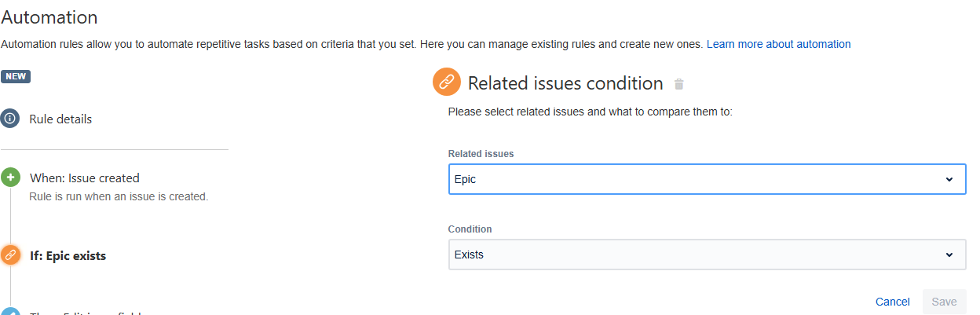Open the 'Learn more about automation' link

(x=778, y=45)
